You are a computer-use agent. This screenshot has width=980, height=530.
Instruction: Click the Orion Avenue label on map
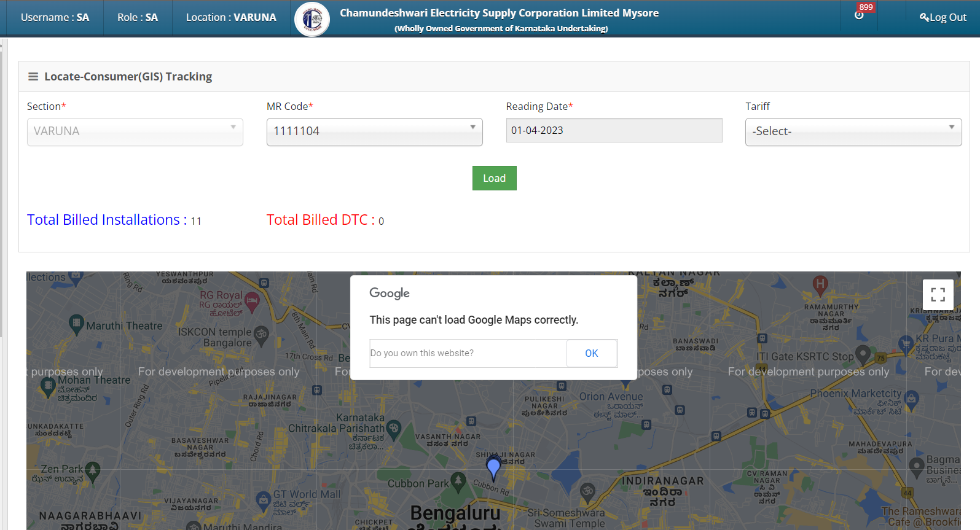coord(611,397)
